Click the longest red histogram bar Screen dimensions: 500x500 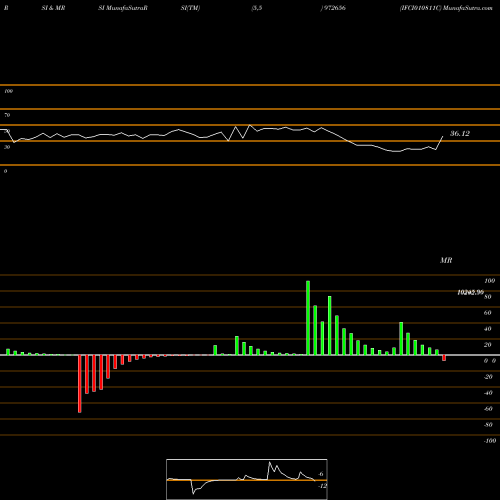[80, 384]
